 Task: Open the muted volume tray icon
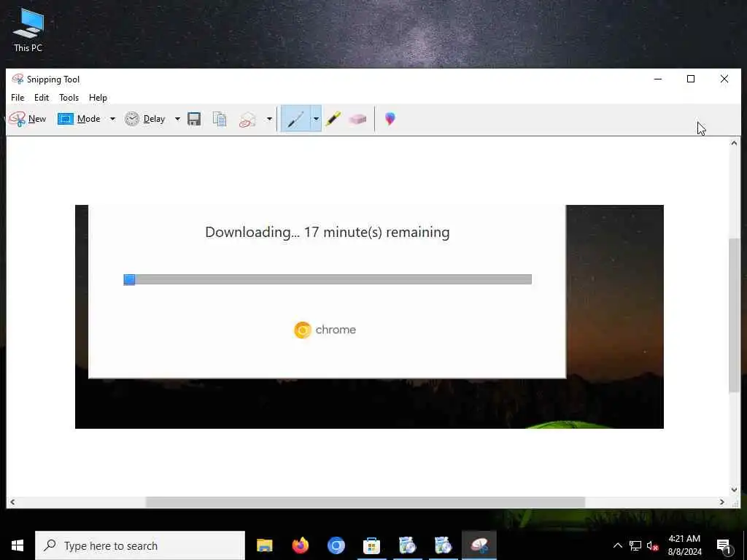pyautogui.click(x=652, y=545)
